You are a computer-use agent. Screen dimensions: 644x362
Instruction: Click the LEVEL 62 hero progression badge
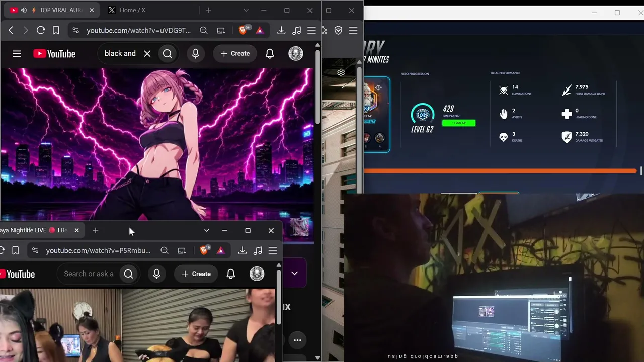click(422, 119)
